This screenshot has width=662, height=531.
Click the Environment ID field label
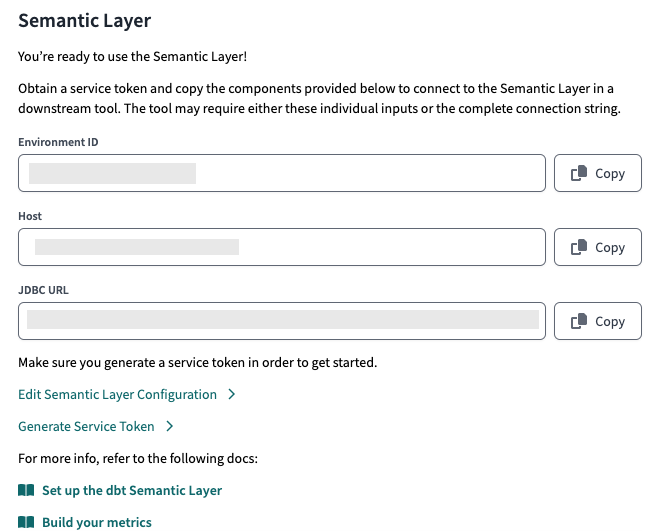tap(58, 142)
